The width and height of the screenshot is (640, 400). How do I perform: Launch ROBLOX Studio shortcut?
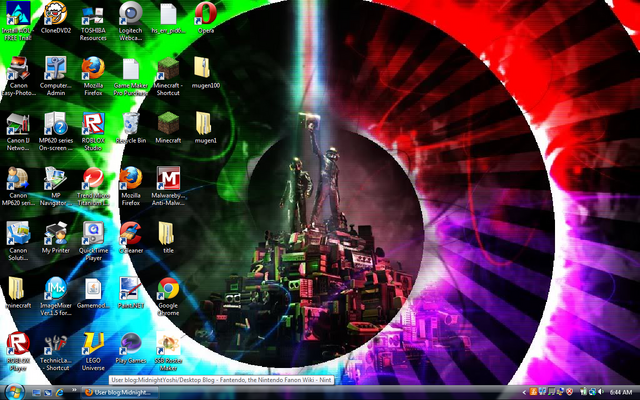point(93,131)
